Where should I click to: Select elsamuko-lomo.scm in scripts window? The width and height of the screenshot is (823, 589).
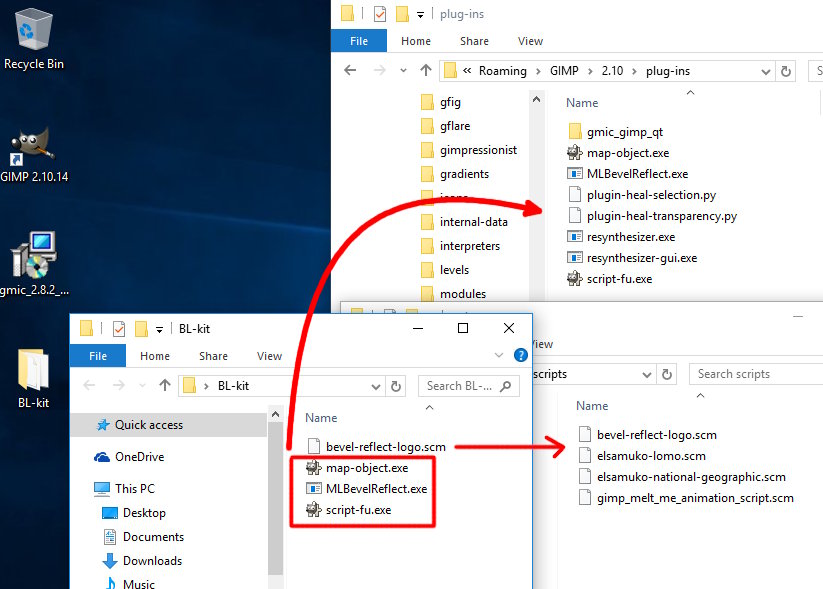click(641, 456)
